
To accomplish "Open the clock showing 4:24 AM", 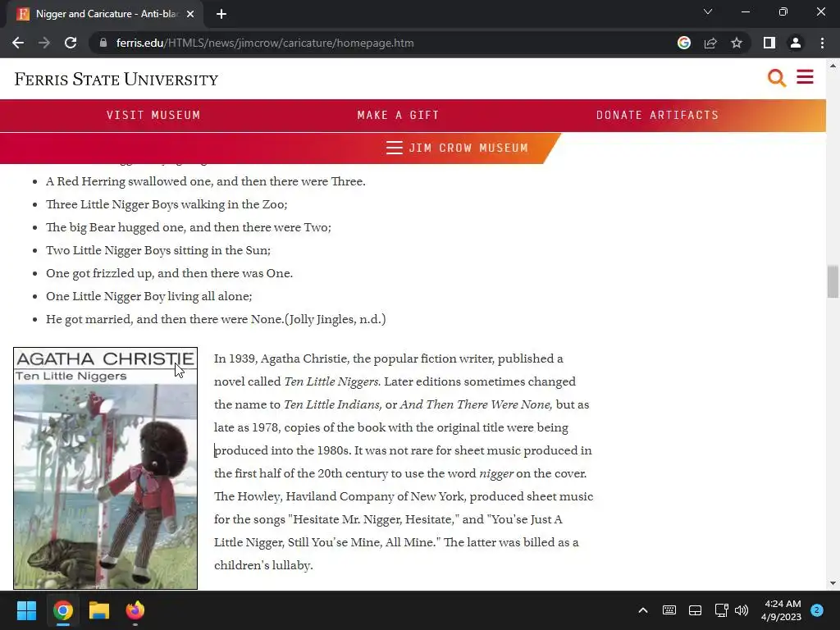I will pos(781,610).
